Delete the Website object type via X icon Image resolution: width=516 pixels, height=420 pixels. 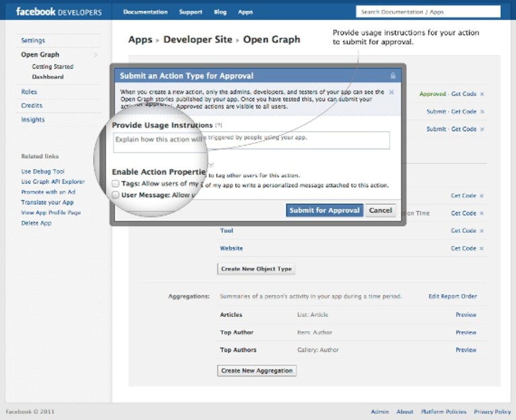[x=482, y=248]
